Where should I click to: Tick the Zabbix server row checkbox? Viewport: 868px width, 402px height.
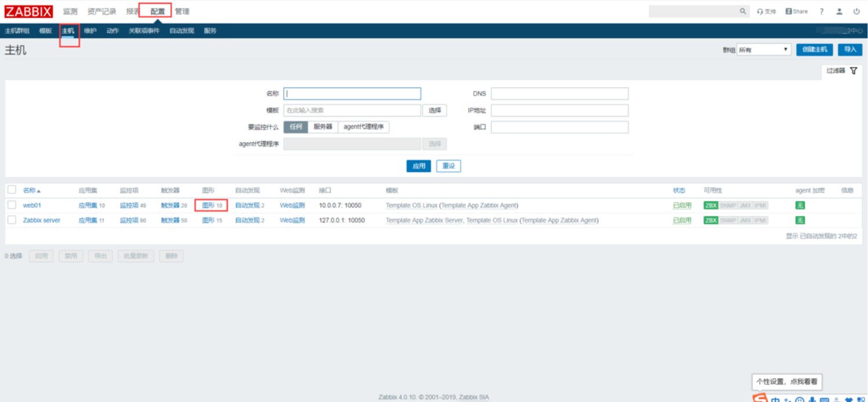(x=12, y=220)
